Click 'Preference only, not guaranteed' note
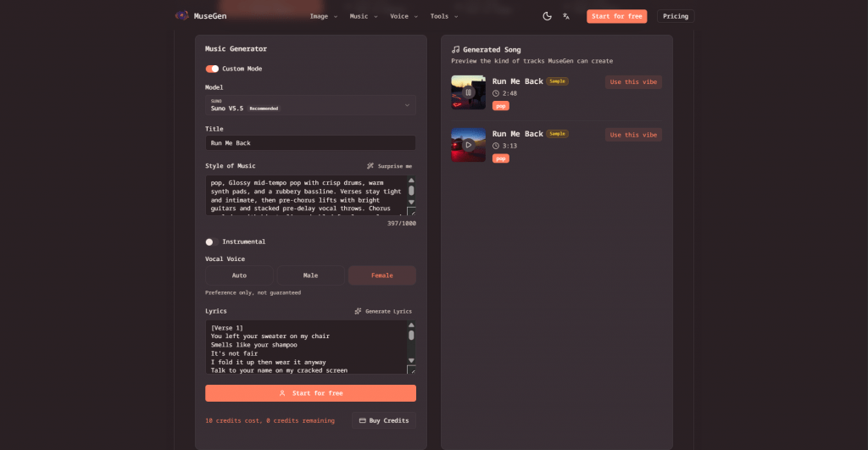This screenshot has width=868, height=450. pyautogui.click(x=253, y=293)
